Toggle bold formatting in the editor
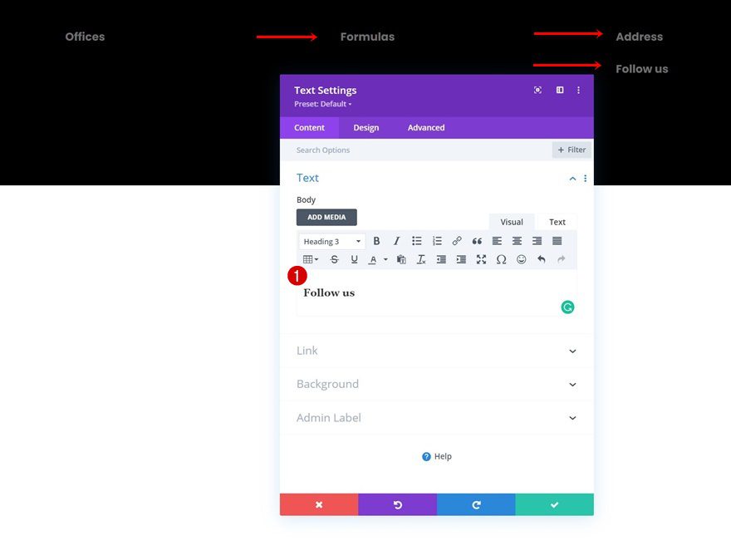This screenshot has width=731, height=560. tap(376, 241)
